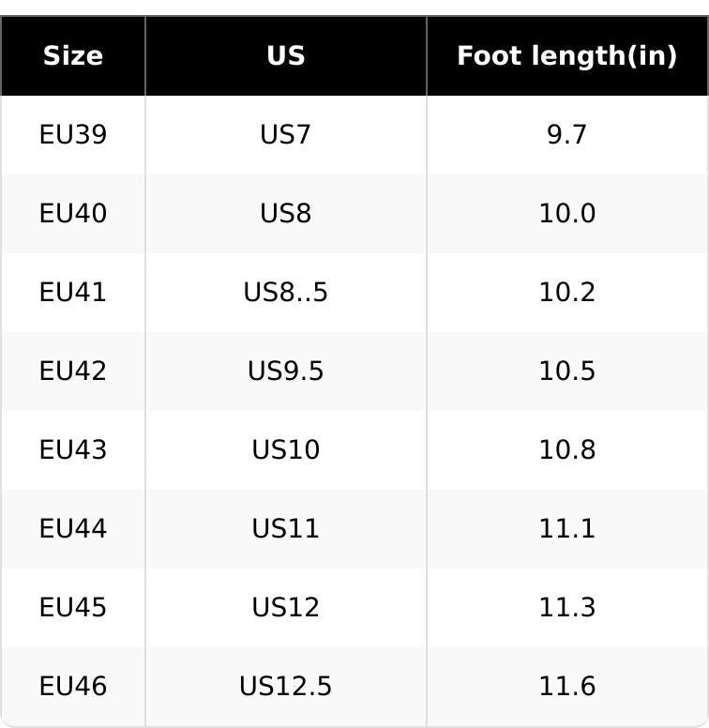Select the EU43 size cell
This screenshot has width=709, height=728.
73,450
